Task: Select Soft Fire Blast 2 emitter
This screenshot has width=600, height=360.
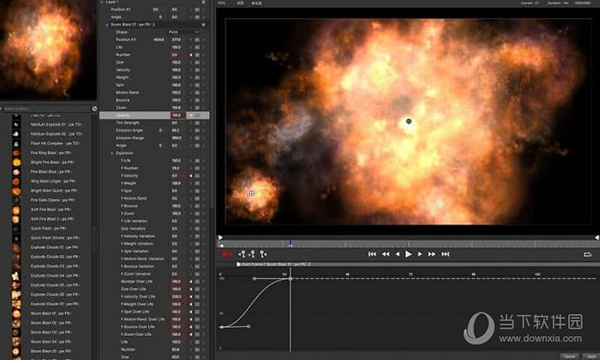Action: coord(52,219)
